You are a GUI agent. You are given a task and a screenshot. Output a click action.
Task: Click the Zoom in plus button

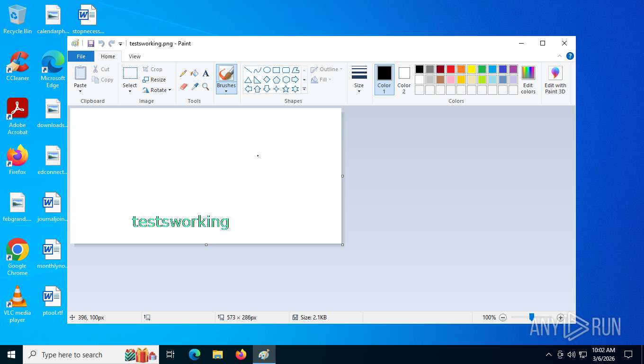coord(561,318)
